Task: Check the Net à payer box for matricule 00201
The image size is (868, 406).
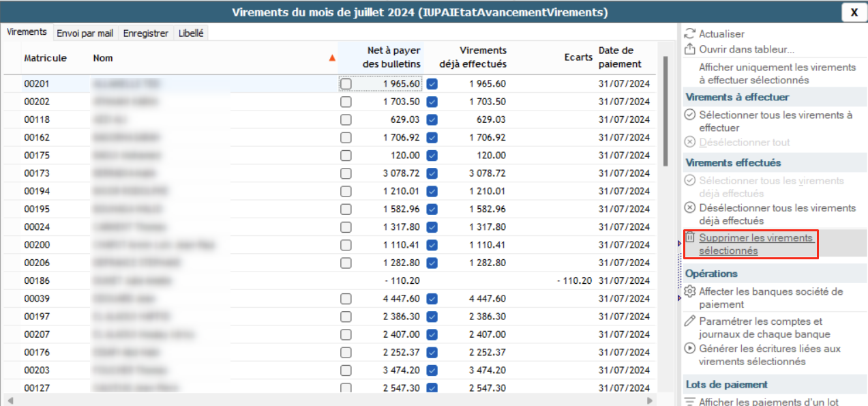Action: tap(346, 84)
